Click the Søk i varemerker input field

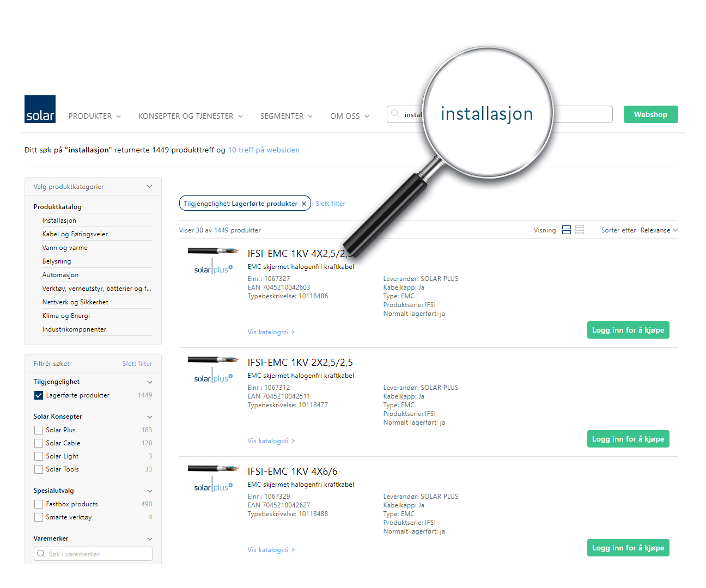pos(98,554)
